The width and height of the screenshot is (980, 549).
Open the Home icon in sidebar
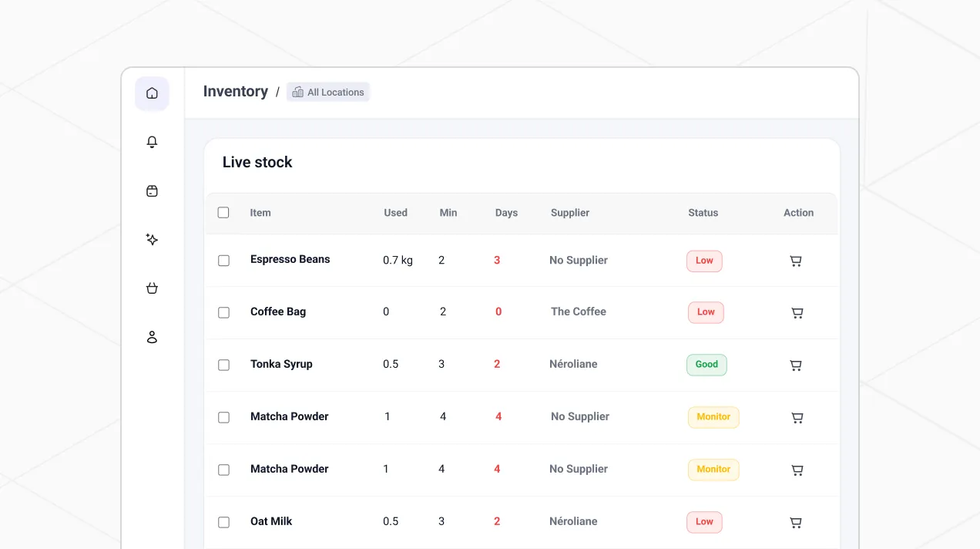click(x=152, y=93)
